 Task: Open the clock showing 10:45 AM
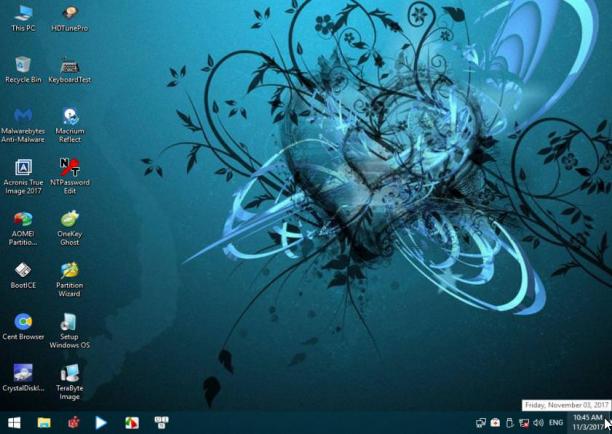point(588,423)
